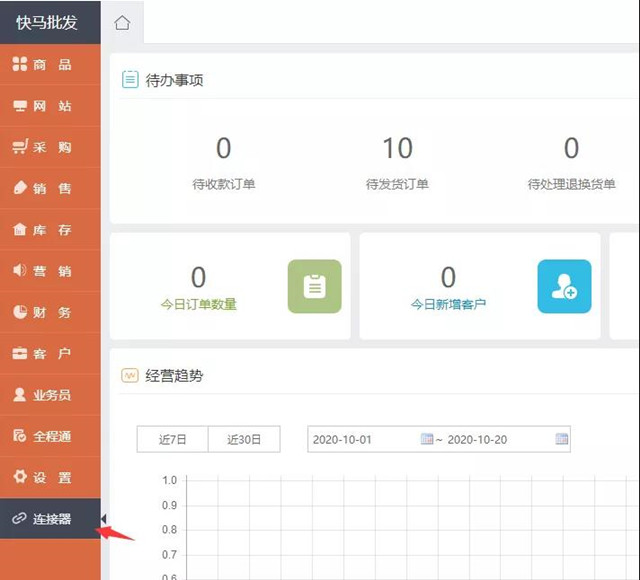Switch trend range to 近7日
The width and height of the screenshot is (640, 580).
172,439
